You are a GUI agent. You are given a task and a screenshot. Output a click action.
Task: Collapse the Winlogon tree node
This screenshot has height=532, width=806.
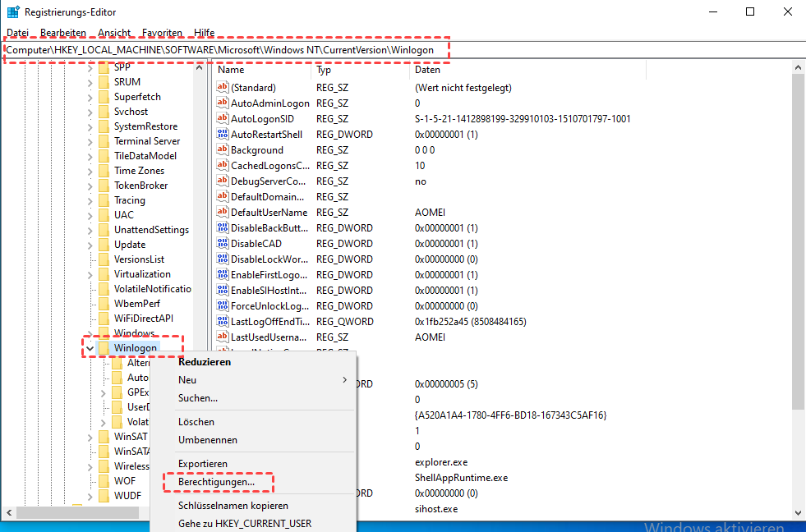point(89,348)
